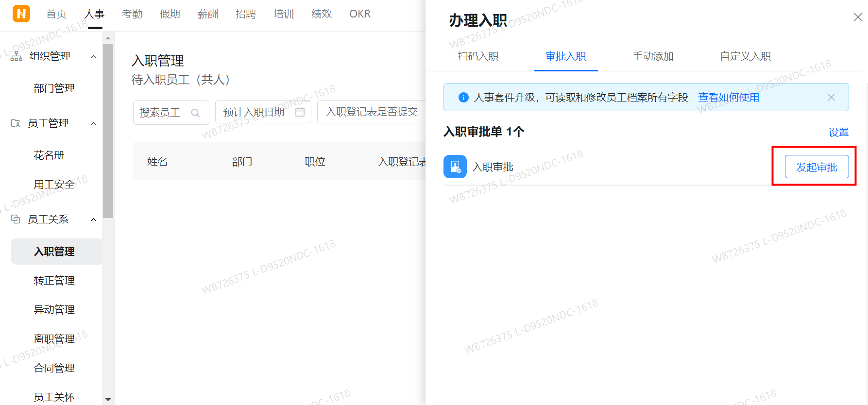
Task: Click the onboarding approval form icon
Action: [455, 167]
